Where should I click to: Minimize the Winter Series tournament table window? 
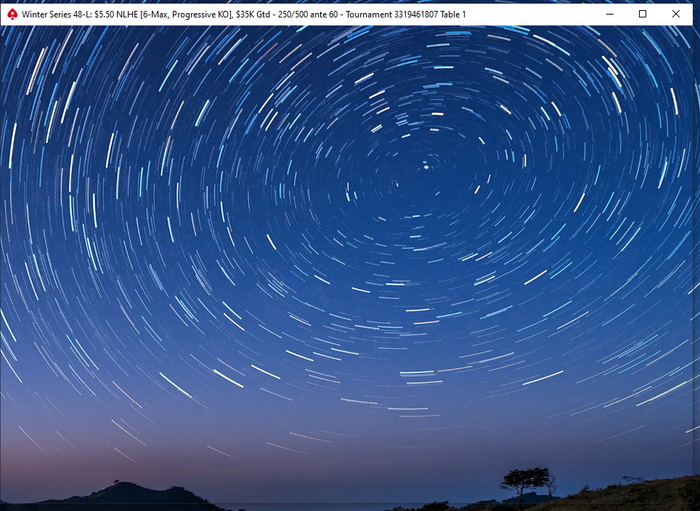click(x=610, y=14)
